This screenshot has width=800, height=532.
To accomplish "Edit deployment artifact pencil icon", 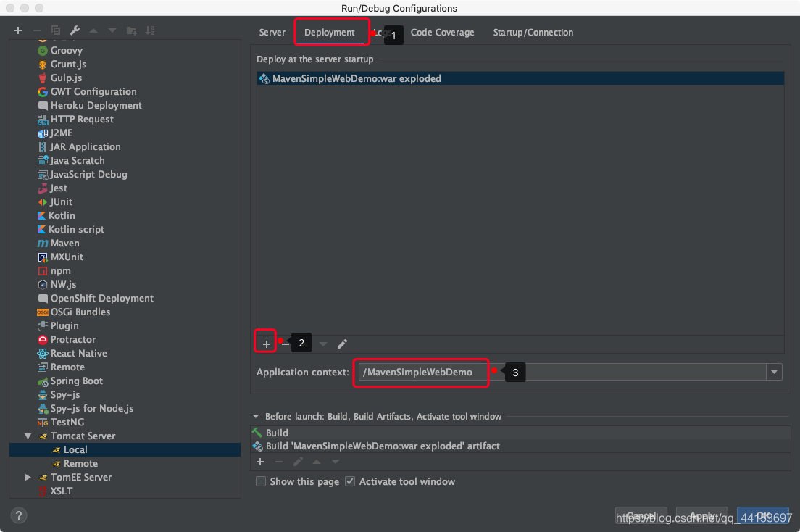I will point(342,344).
